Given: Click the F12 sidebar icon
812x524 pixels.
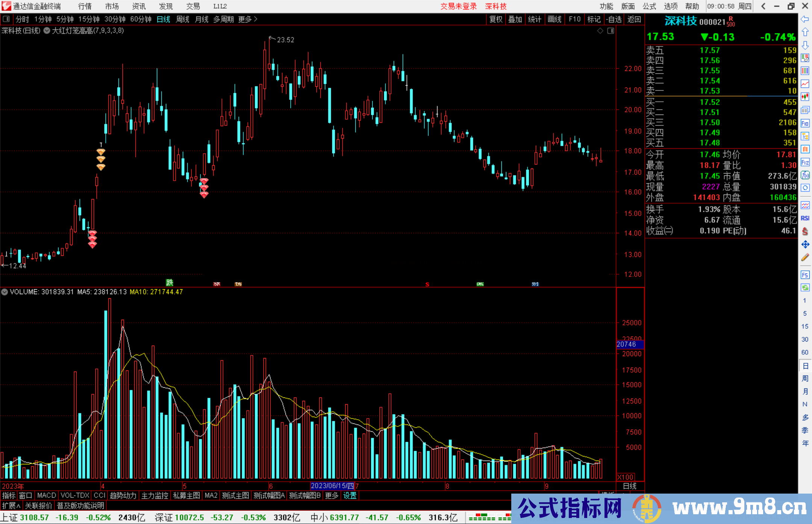Looking at the screenshot, I should click(805, 162).
